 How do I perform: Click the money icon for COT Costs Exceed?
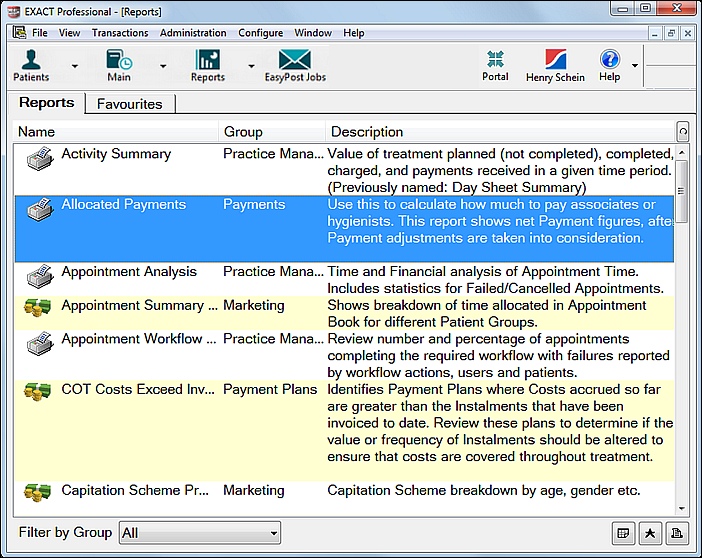point(37,391)
